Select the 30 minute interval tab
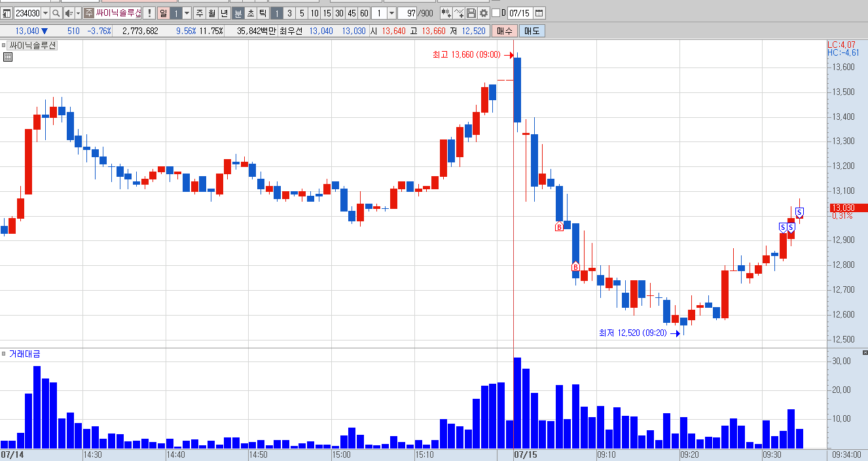Viewport: 868px width, 461px height. (x=339, y=13)
